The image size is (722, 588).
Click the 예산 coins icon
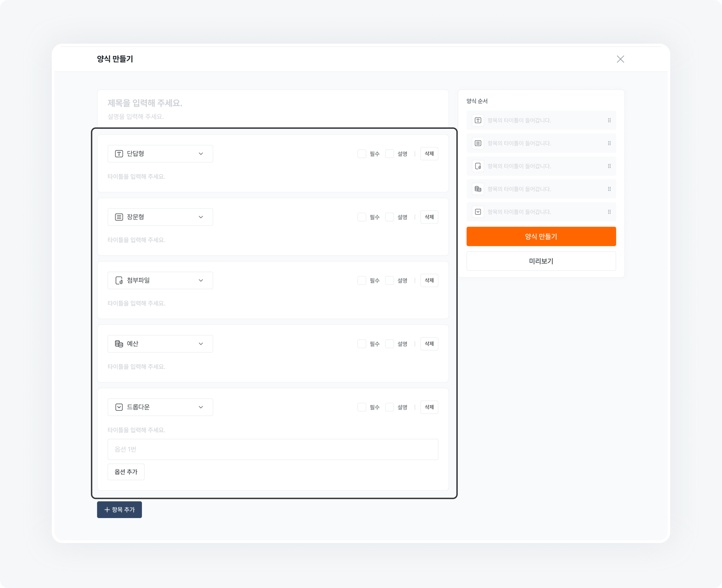pos(119,343)
